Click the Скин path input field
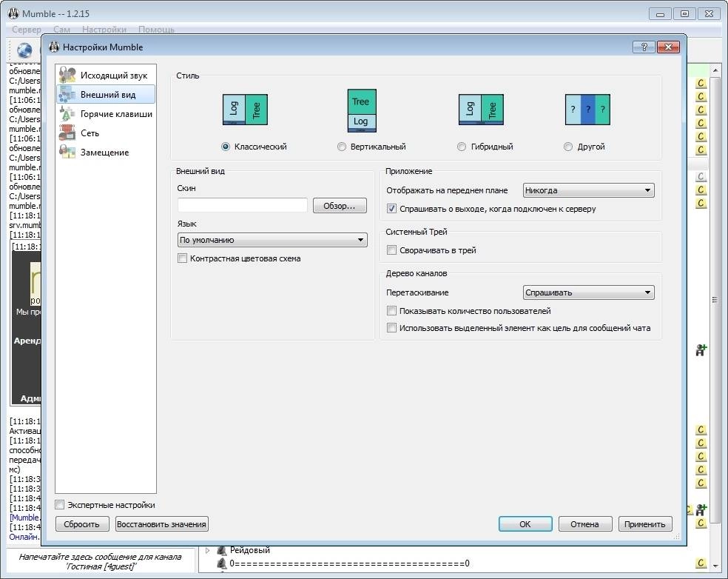This screenshot has height=579, width=728. 243,205
